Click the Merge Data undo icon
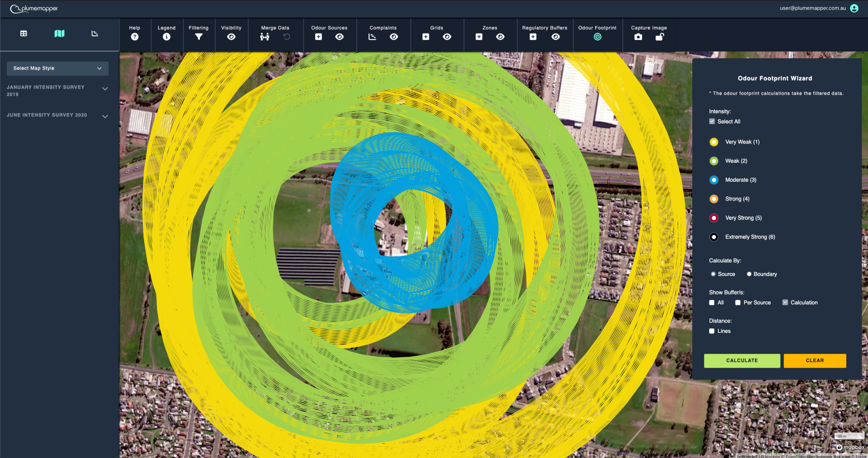The image size is (868, 458). 287,37
